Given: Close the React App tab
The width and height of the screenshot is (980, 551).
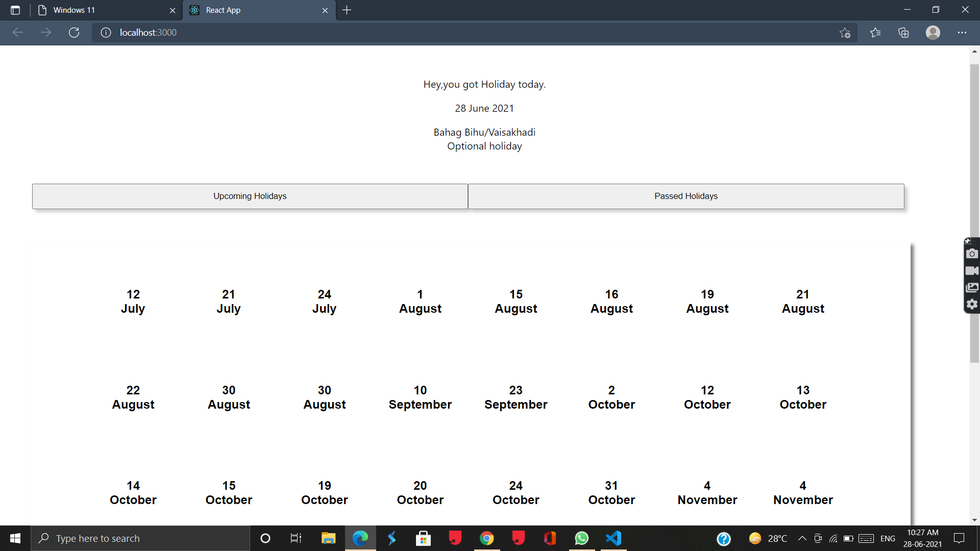Looking at the screenshot, I should 325,10.
